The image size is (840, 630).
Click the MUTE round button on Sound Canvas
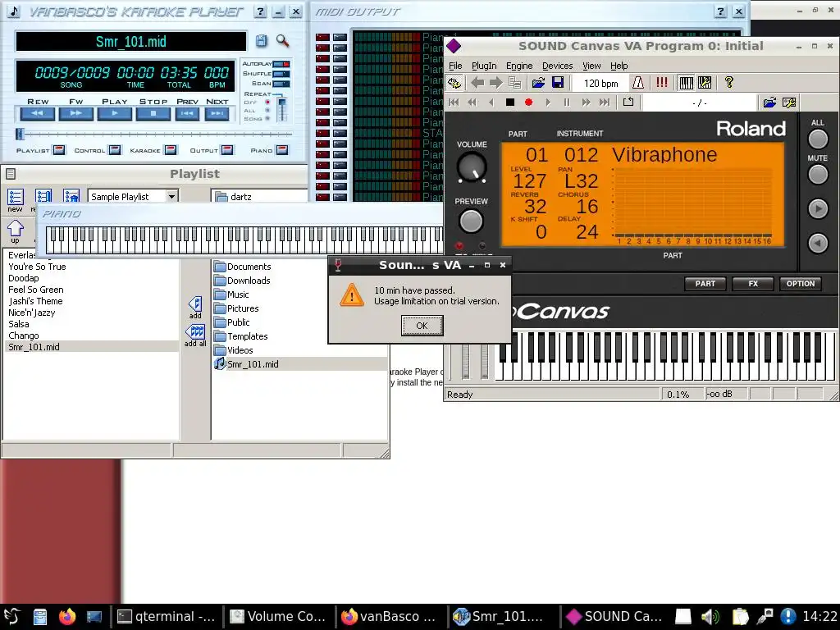tap(818, 174)
